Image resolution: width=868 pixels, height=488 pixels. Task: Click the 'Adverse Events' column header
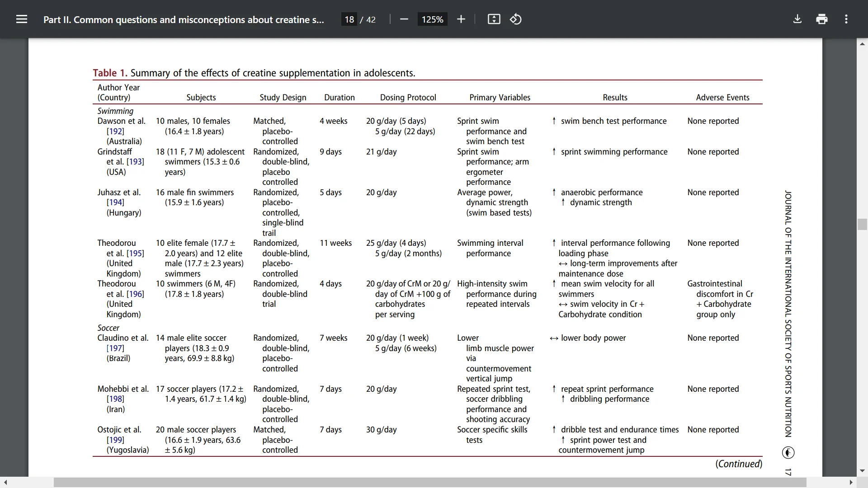click(722, 98)
